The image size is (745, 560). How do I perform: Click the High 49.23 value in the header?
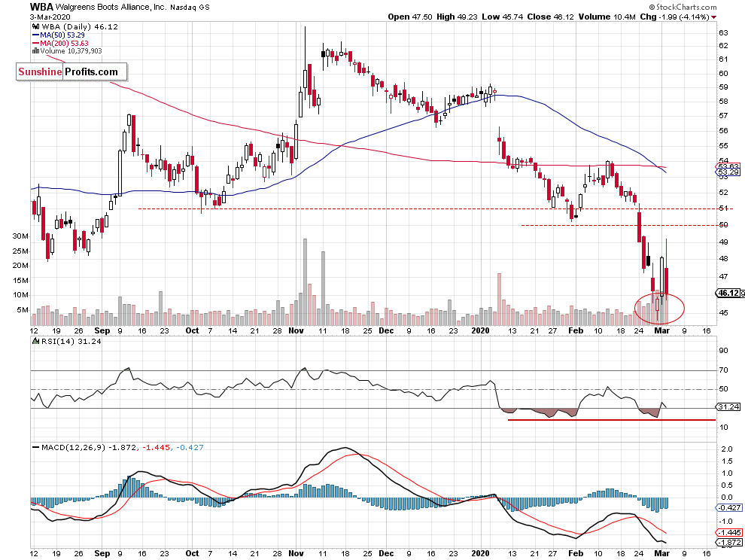pyautogui.click(x=457, y=17)
